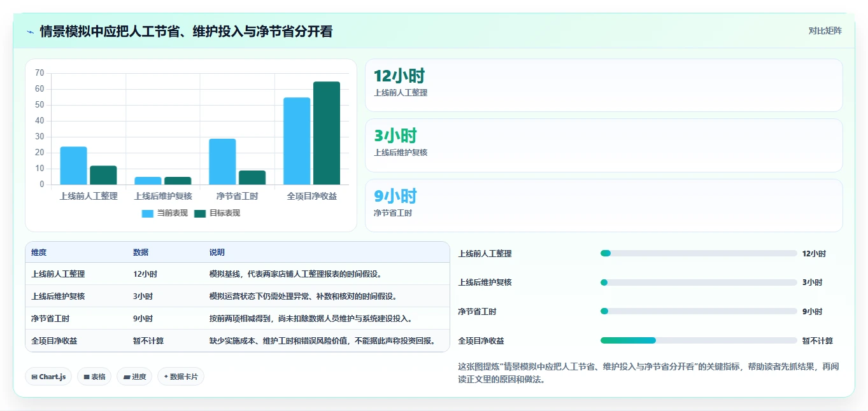Click description starting 模拟运营状态下
The width and height of the screenshot is (868, 411).
[x=304, y=296]
